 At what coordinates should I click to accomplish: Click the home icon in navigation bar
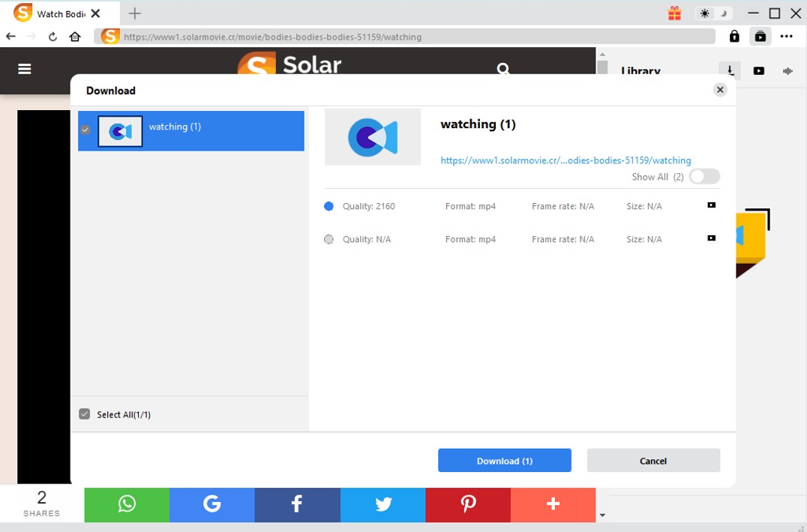[75, 37]
